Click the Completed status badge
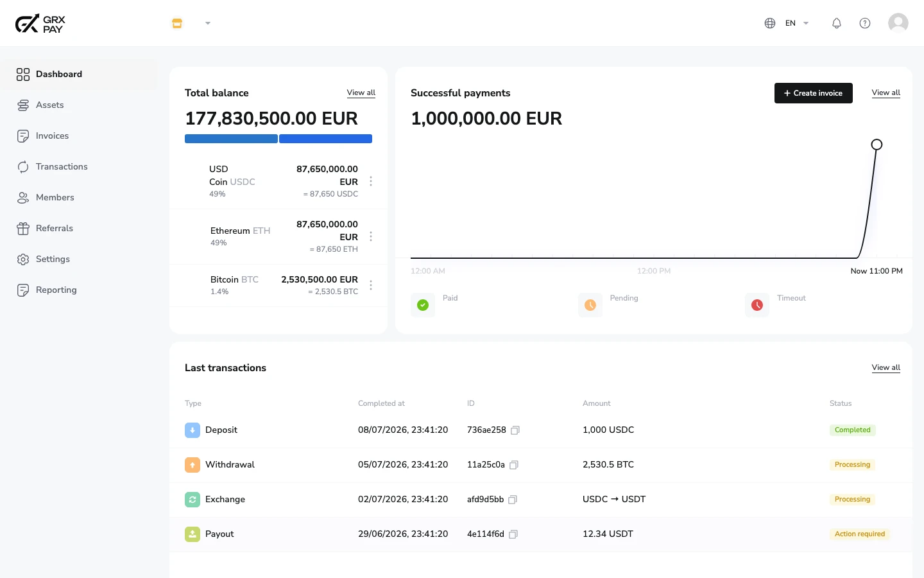 pos(852,430)
